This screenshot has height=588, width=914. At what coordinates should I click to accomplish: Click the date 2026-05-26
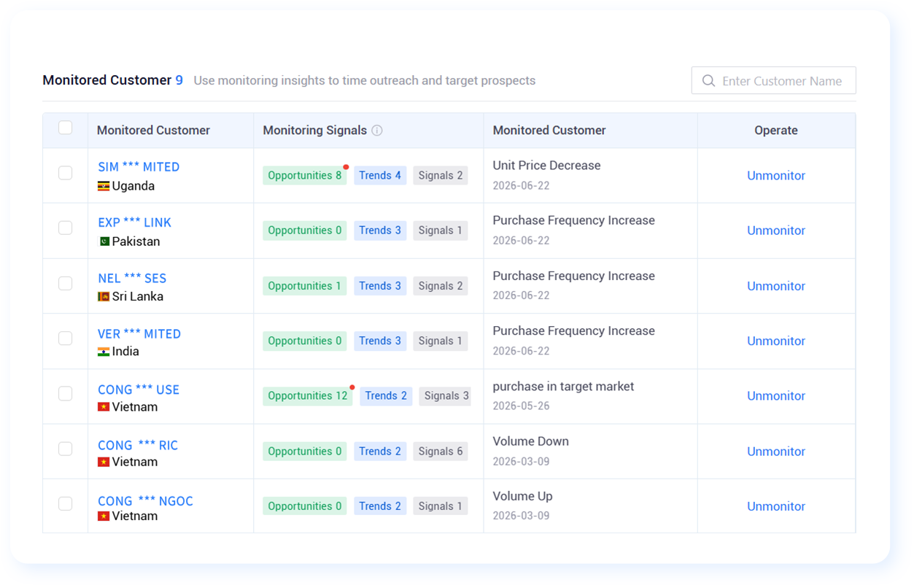tap(521, 406)
